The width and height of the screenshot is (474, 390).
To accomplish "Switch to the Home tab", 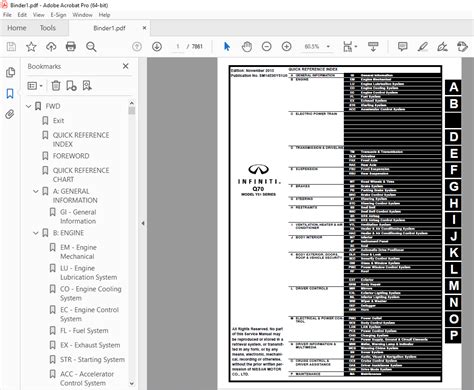I will pos(17,28).
